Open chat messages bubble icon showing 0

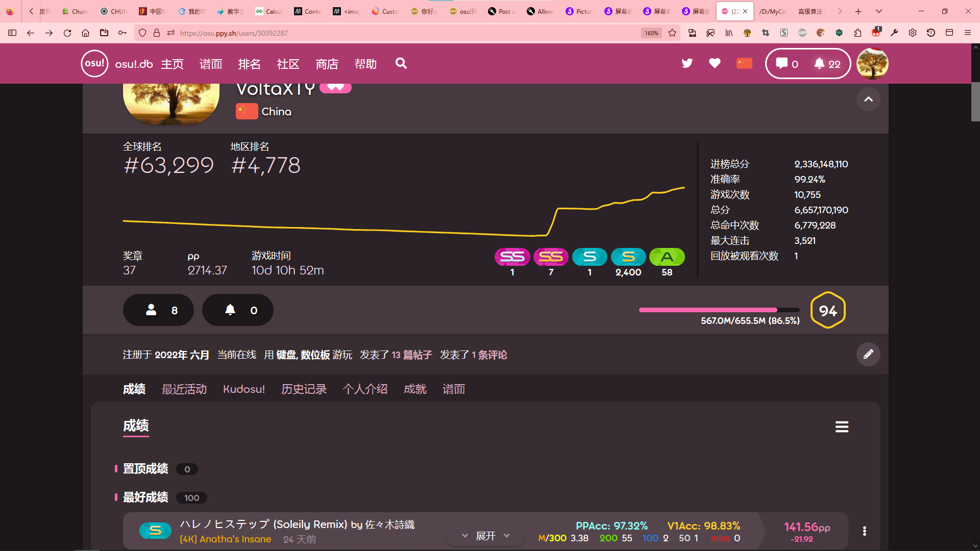787,64
